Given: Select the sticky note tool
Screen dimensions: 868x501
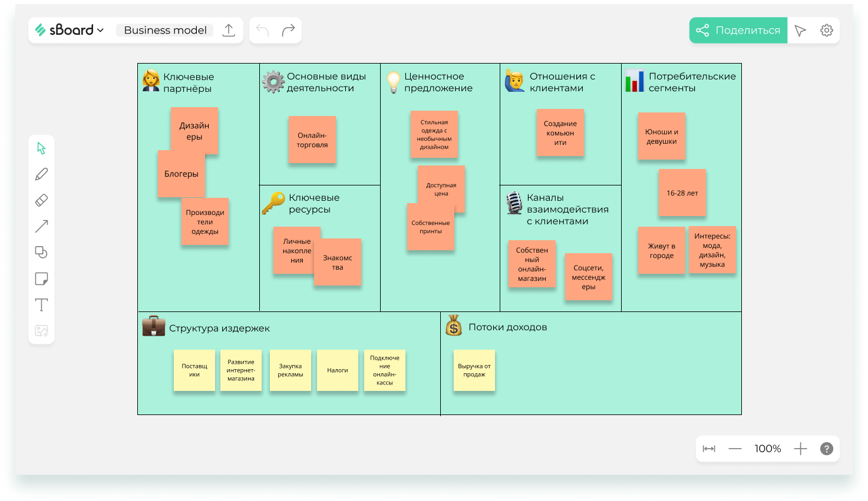Looking at the screenshot, I should pyautogui.click(x=41, y=278).
